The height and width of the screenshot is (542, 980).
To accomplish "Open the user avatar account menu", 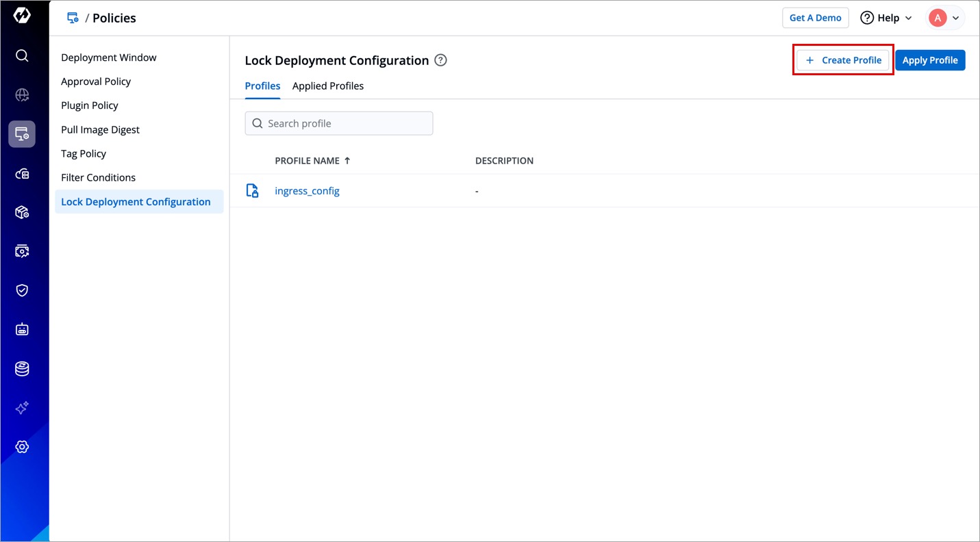I will 945,18.
